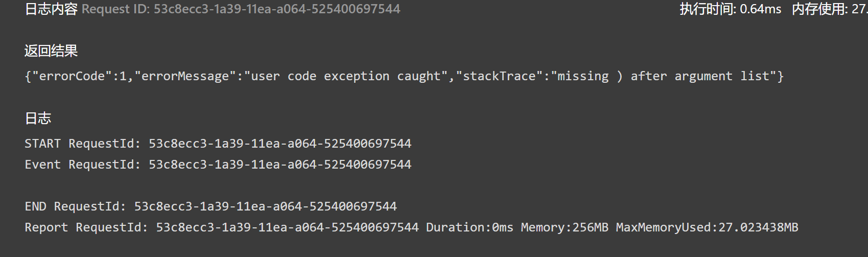This screenshot has width=868, height=257.
Task: Select the request ID value in header
Action: (x=277, y=9)
